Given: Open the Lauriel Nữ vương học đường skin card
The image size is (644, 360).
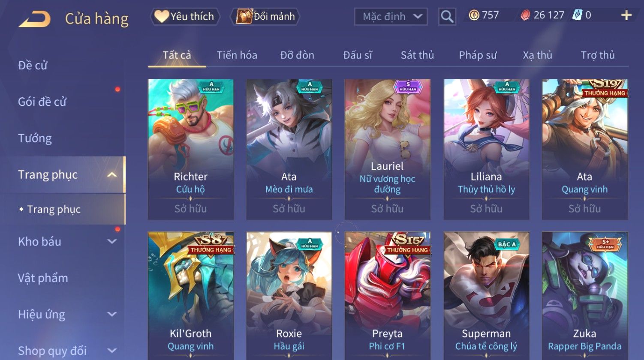Looking at the screenshot, I should 388,149.
